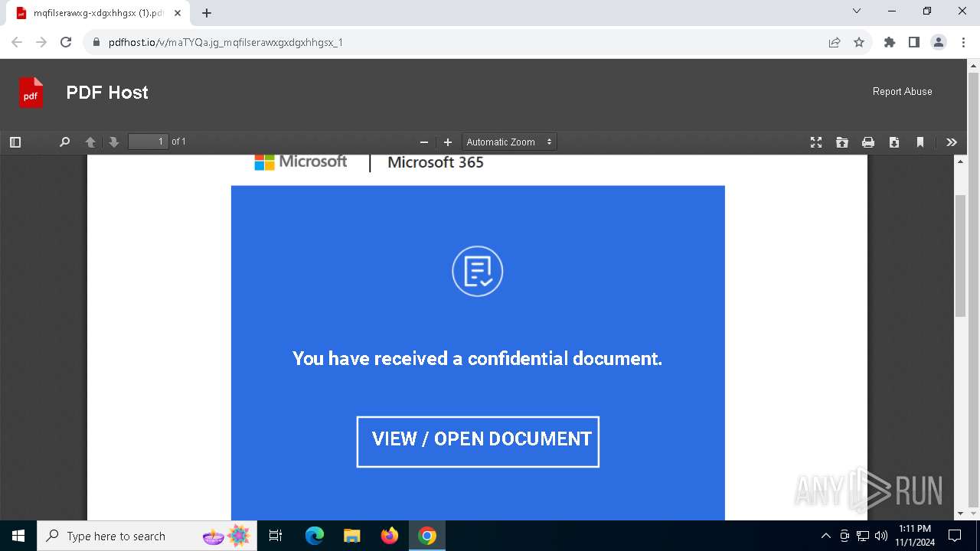Image resolution: width=980 pixels, height=551 pixels.
Task: Click the document checkmark icon
Action: click(478, 271)
